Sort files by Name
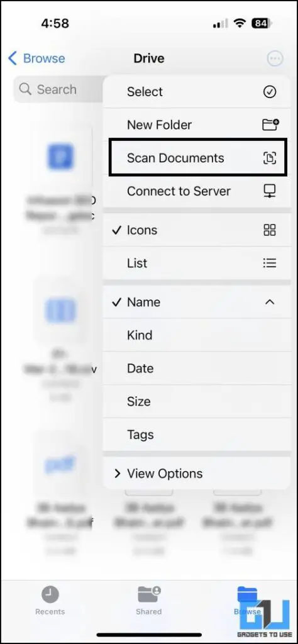Screen dimensions: 298x644 [197, 302]
